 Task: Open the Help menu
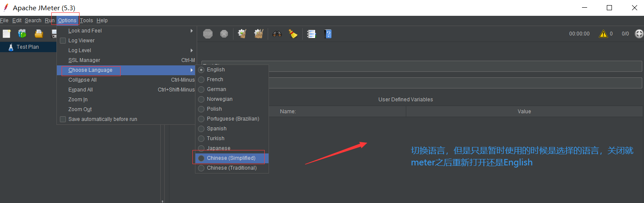pos(102,21)
